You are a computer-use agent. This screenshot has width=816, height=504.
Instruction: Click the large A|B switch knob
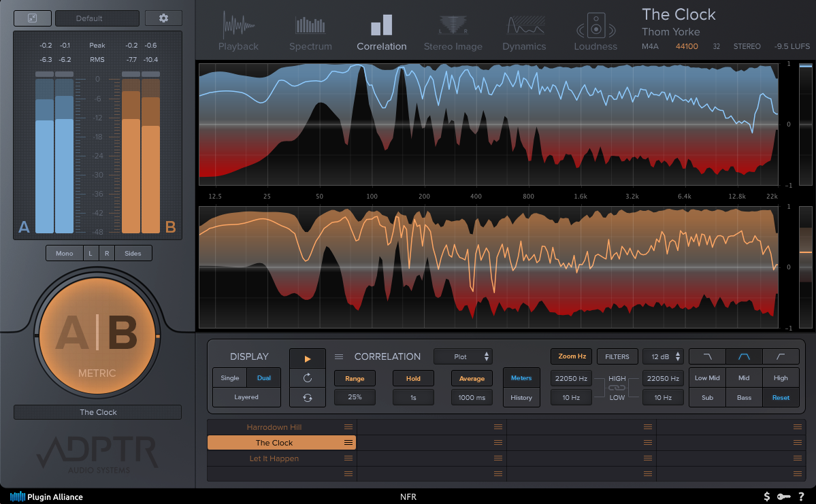(97, 335)
